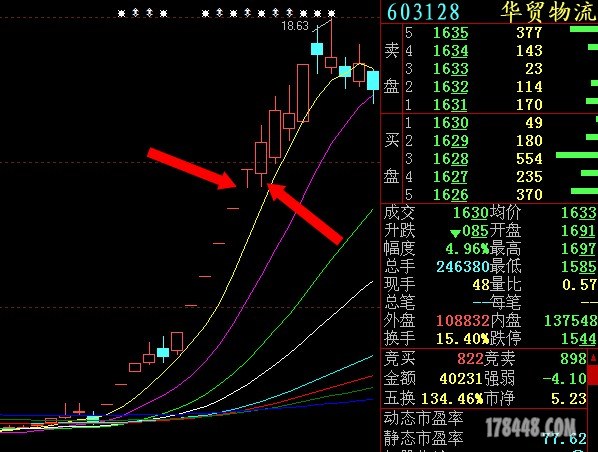Click the second marker, the diamond arrow, in the top row
Image resolution: width=598 pixels, height=452 pixels.
coord(136,13)
